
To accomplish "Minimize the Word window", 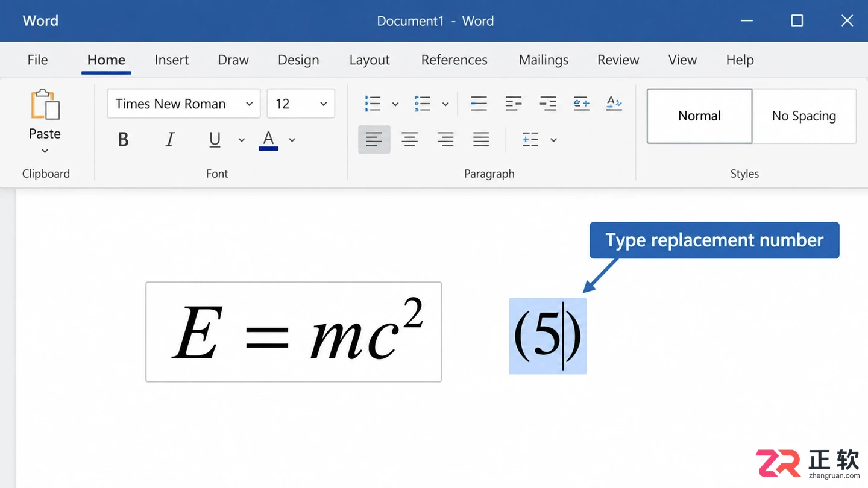I will [x=747, y=20].
